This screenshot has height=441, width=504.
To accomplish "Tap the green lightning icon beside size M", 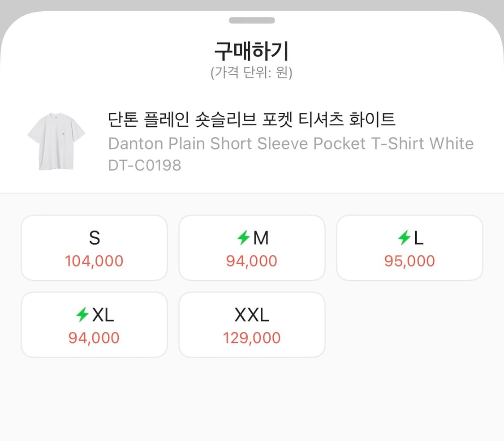I will click(x=244, y=238).
